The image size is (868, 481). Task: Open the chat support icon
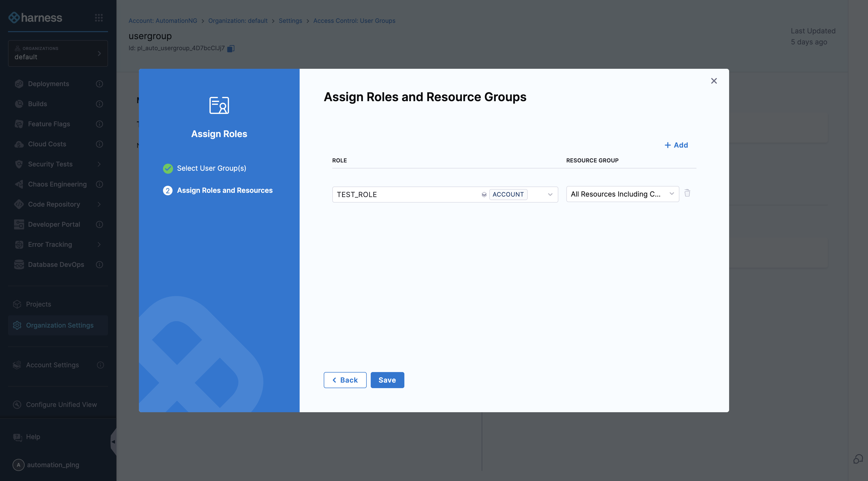[x=858, y=459]
